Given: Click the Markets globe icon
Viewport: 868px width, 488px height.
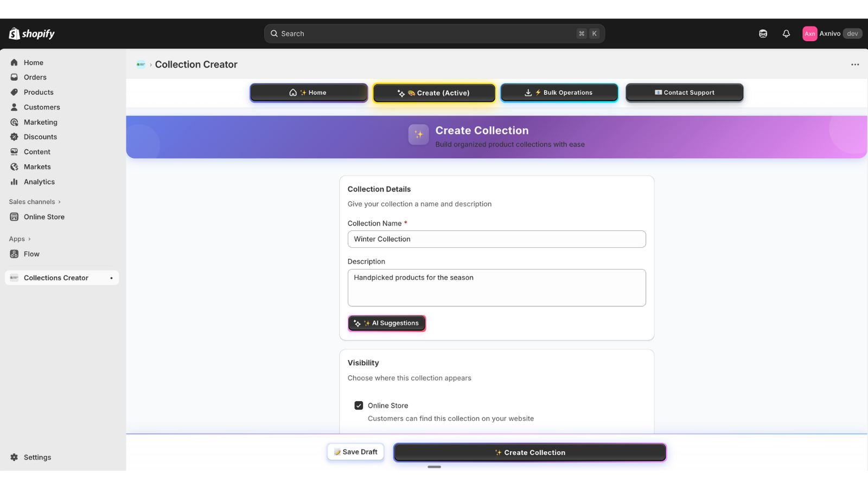Looking at the screenshot, I should coord(14,166).
